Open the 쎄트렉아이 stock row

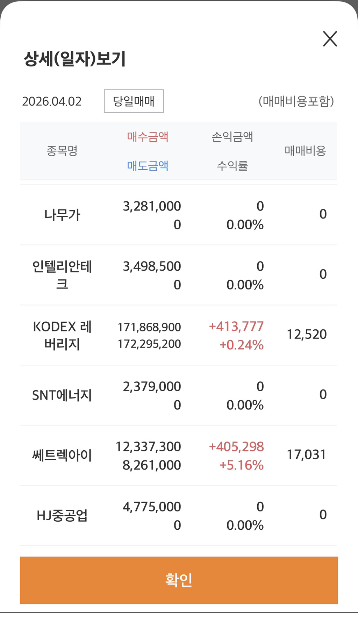click(x=62, y=455)
